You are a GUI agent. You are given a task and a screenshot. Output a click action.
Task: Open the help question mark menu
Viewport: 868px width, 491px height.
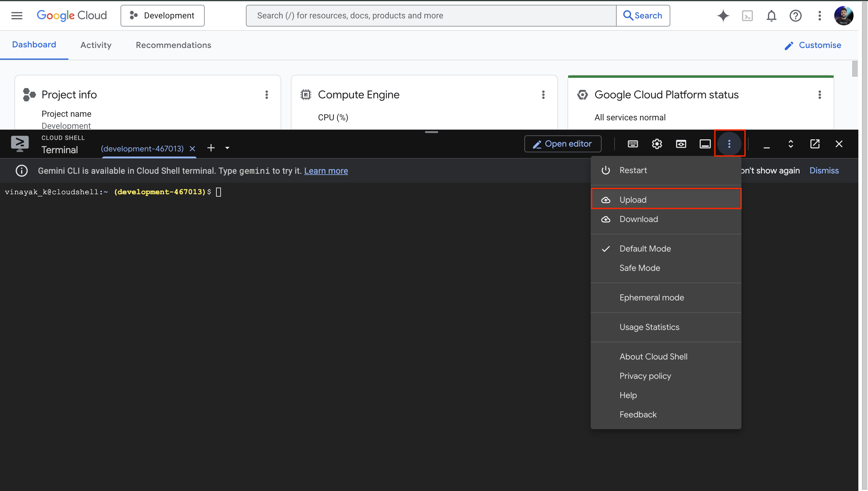point(796,15)
